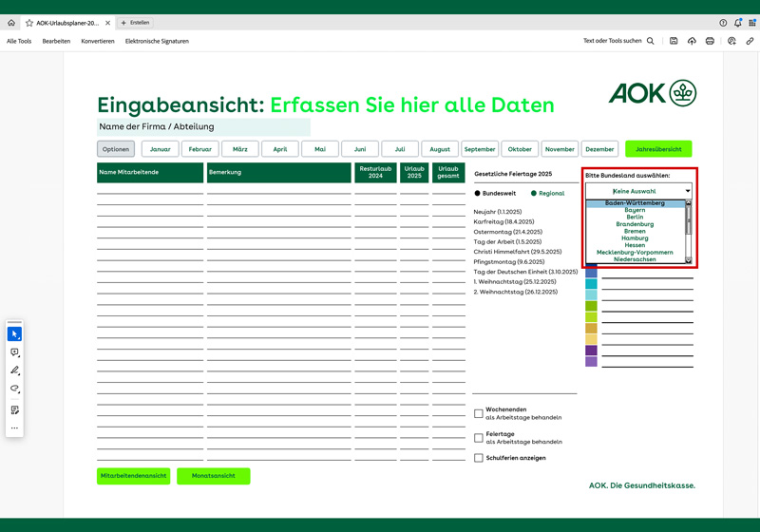
Task: Close the AOK-Urlaubsplaner tab
Action: (107, 23)
